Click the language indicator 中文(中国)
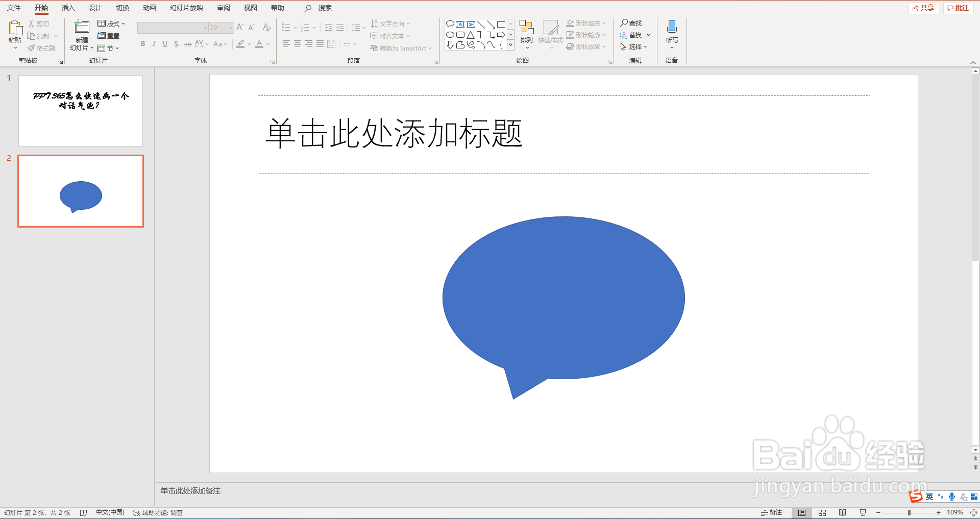The image size is (980, 519). [110, 513]
